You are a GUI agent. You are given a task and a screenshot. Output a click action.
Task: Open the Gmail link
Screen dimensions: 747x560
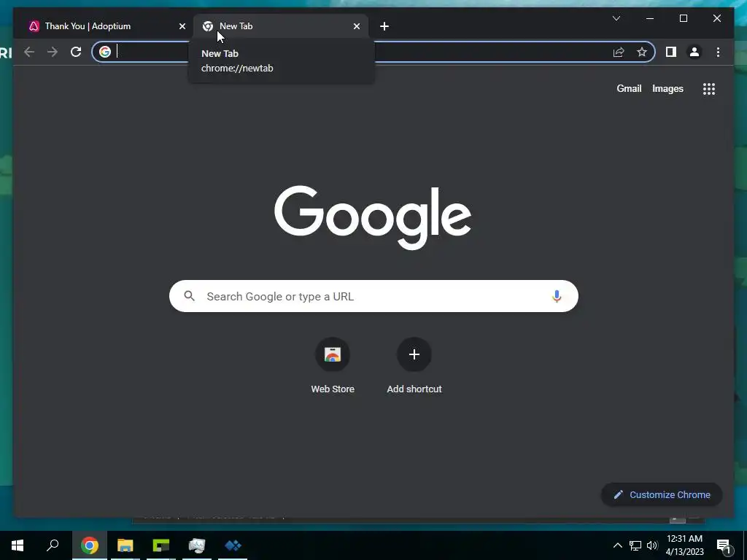coord(629,88)
